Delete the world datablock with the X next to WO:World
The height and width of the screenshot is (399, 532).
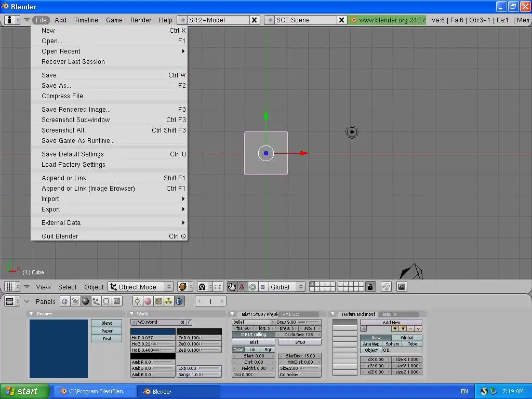[182, 322]
